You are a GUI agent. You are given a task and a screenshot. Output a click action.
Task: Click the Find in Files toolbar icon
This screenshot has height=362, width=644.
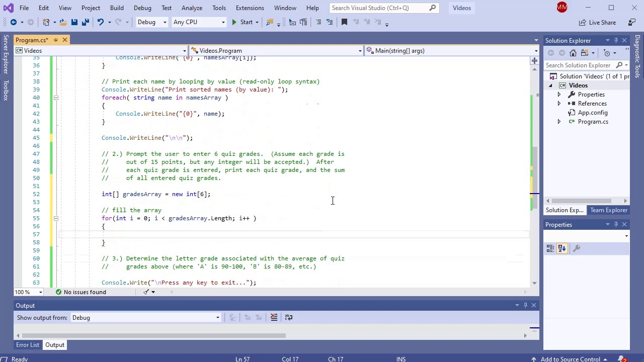click(270, 22)
